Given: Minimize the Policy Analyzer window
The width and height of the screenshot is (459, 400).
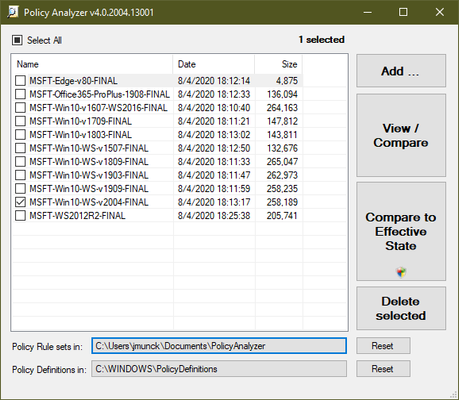Looking at the screenshot, I should pos(368,12).
